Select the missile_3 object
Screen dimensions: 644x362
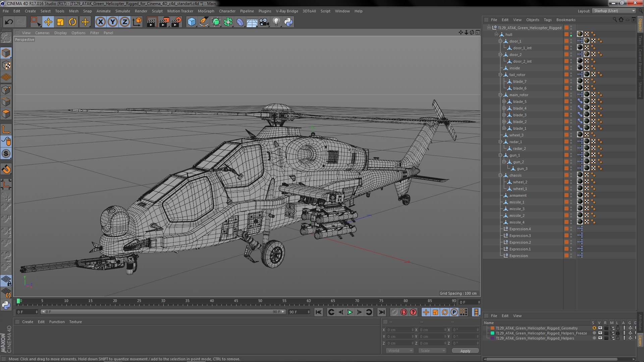517,209
